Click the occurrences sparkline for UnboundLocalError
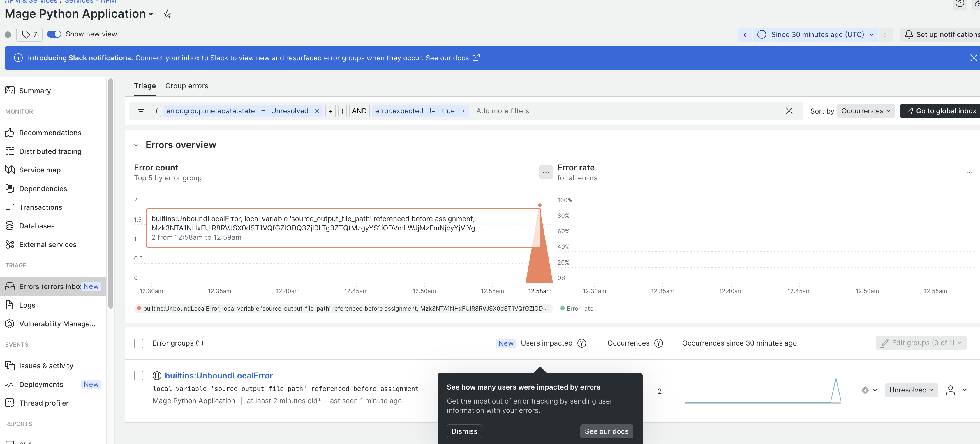This screenshot has height=444, width=980. point(763,390)
